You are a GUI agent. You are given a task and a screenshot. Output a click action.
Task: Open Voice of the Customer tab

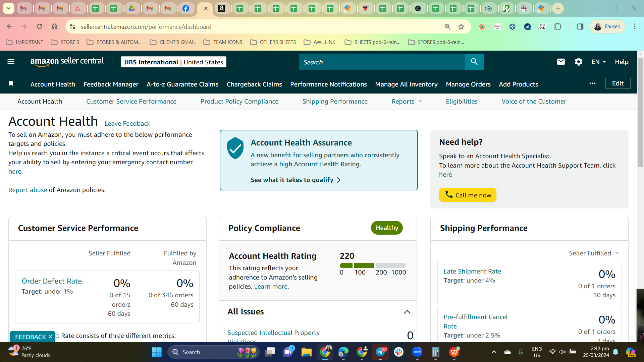(534, 101)
